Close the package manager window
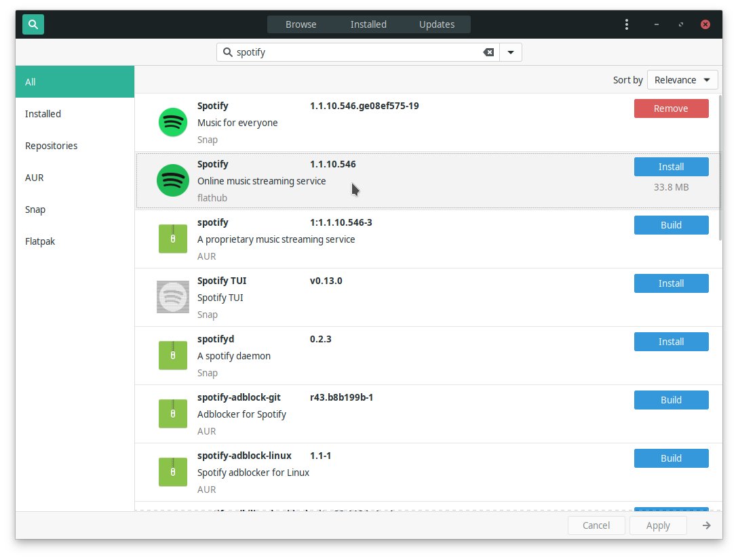The image size is (738, 560). click(705, 24)
